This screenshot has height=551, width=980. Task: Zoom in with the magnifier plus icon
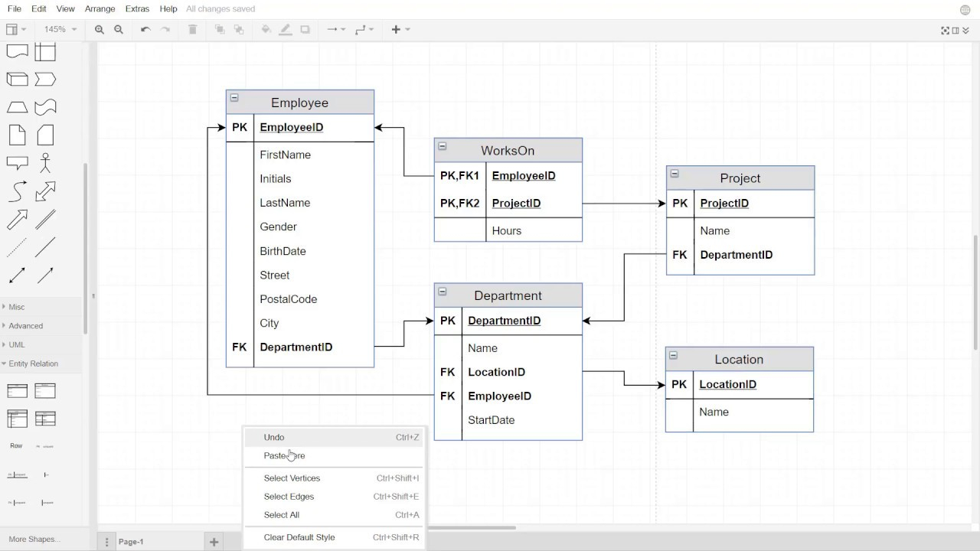click(100, 30)
